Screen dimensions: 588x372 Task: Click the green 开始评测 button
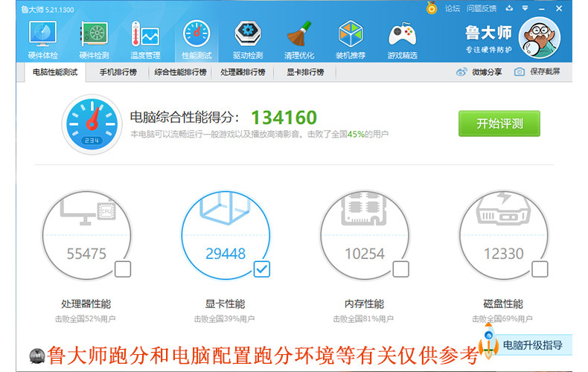[x=499, y=124]
